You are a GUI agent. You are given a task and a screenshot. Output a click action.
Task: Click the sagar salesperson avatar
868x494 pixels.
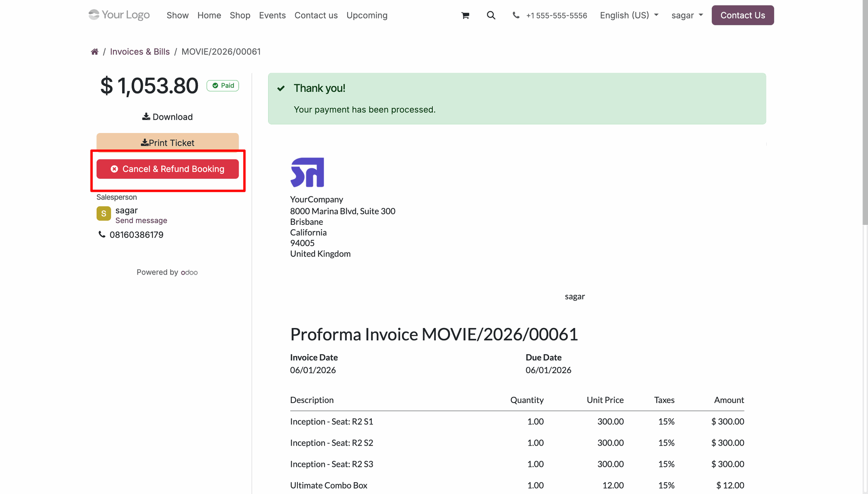click(x=104, y=214)
